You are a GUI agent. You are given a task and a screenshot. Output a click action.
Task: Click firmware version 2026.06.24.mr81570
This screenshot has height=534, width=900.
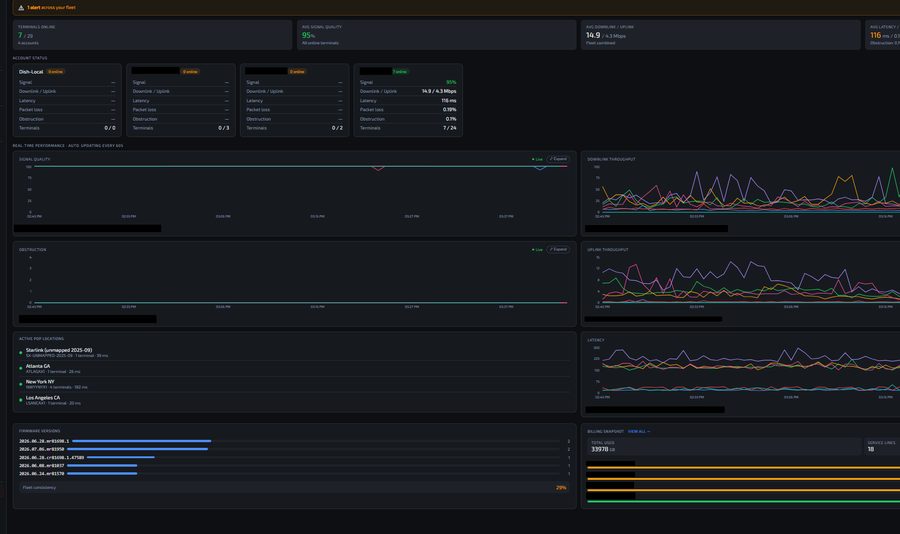tap(41, 474)
